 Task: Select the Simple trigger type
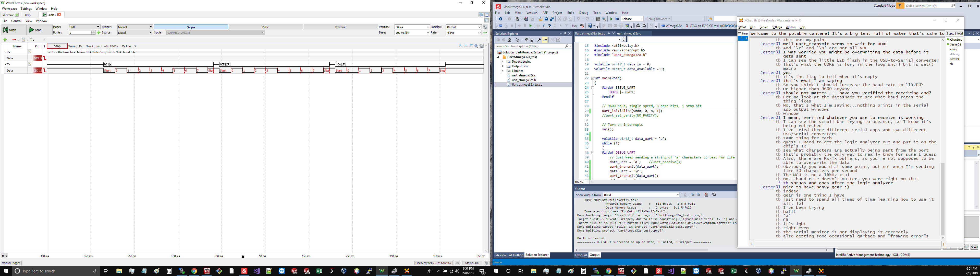coord(191,27)
